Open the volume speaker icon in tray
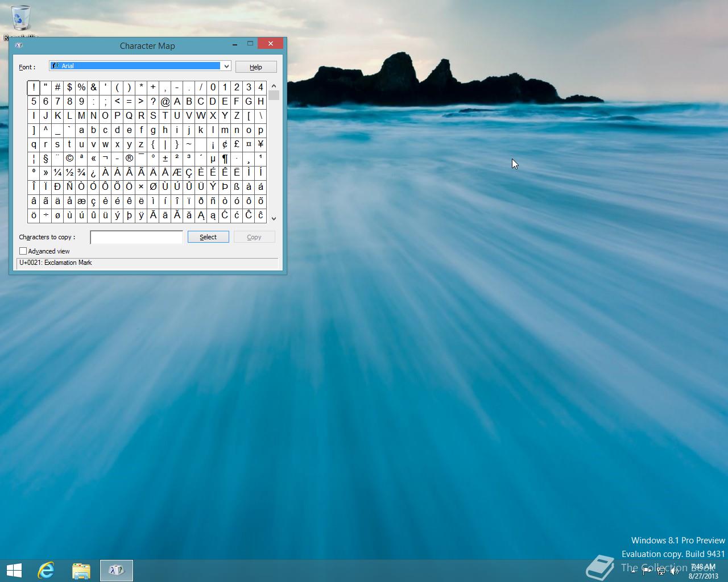This screenshot has width=728, height=582. (675, 571)
